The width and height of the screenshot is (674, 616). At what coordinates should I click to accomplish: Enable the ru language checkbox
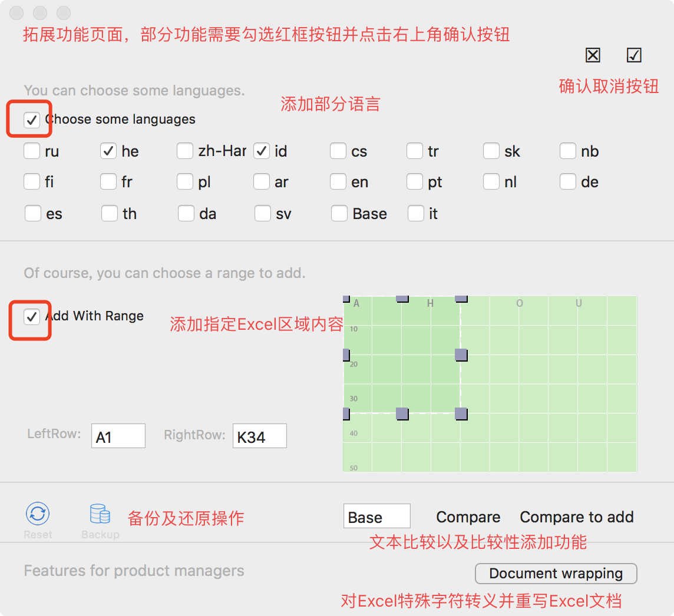pos(32,151)
